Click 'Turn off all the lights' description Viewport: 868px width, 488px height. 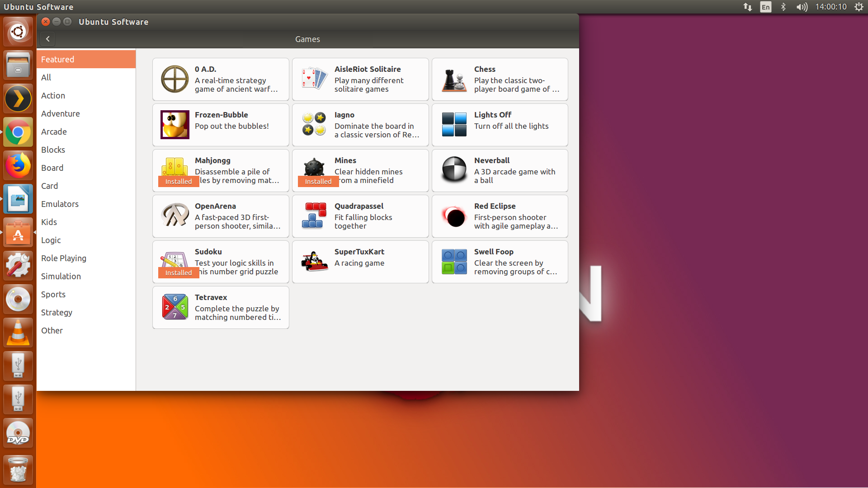tap(511, 126)
